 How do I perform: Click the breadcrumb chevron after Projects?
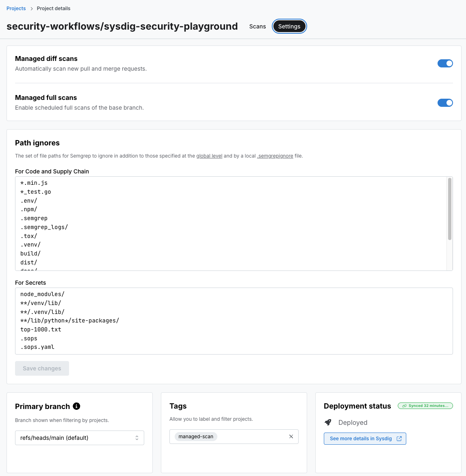click(31, 8)
